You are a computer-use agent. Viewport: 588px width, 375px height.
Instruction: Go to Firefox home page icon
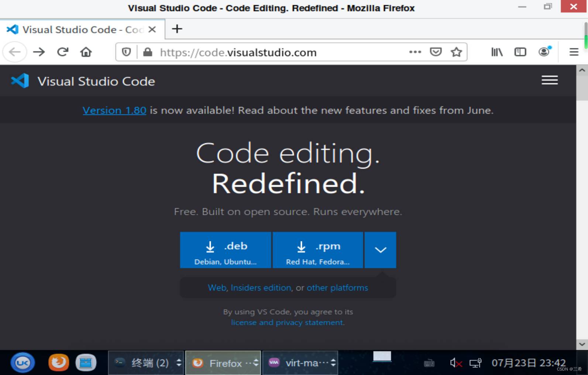tap(86, 52)
